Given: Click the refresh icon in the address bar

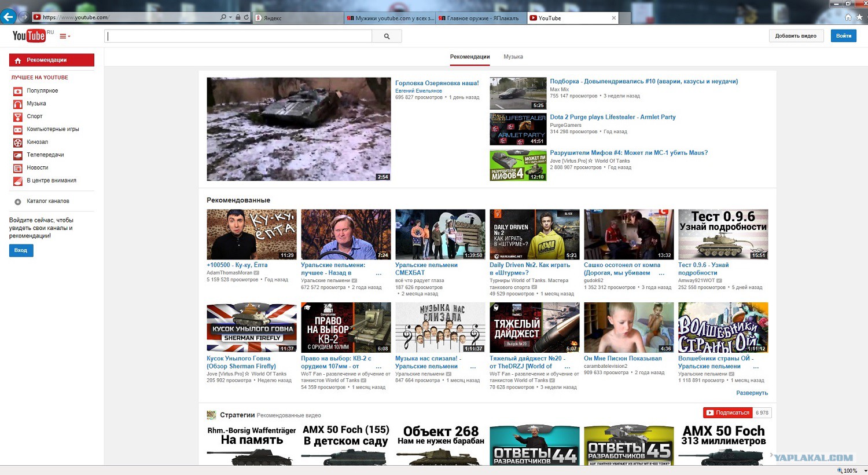Looking at the screenshot, I should (x=246, y=17).
